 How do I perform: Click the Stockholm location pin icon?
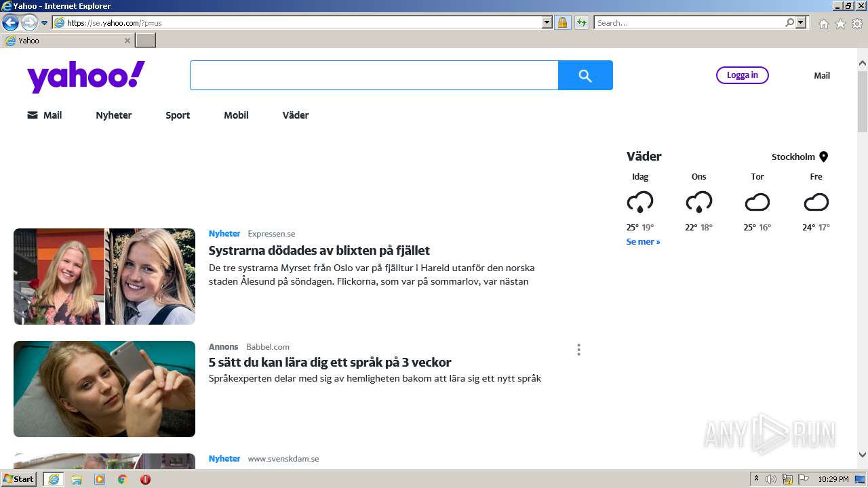[x=824, y=157]
